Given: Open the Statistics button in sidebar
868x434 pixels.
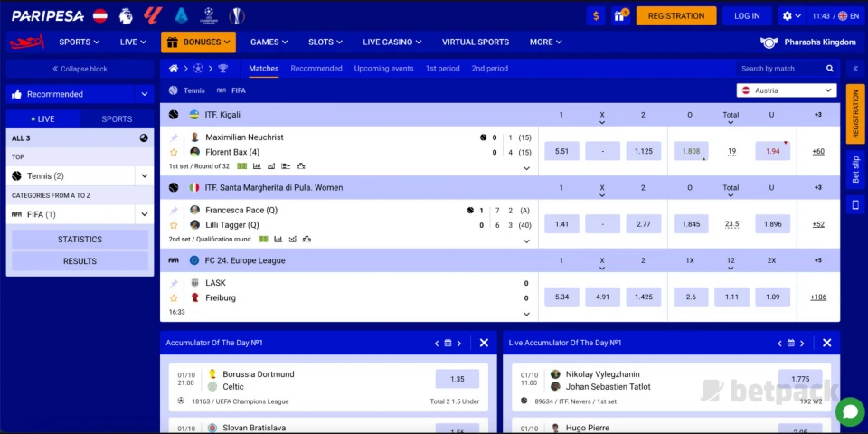Looking at the screenshot, I should click(80, 240).
